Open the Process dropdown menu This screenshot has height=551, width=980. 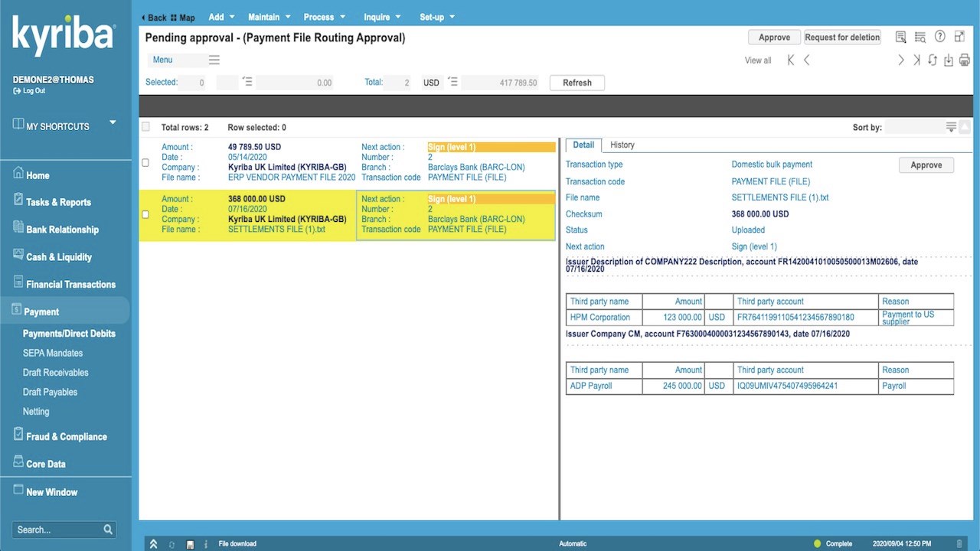pyautogui.click(x=325, y=17)
